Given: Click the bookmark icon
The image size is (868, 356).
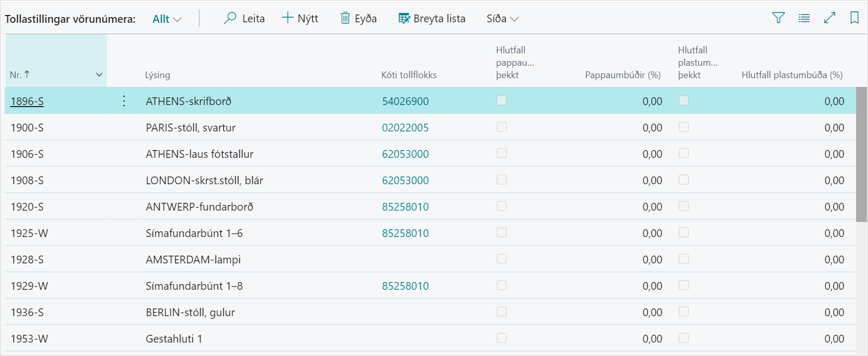Looking at the screenshot, I should point(855,18).
